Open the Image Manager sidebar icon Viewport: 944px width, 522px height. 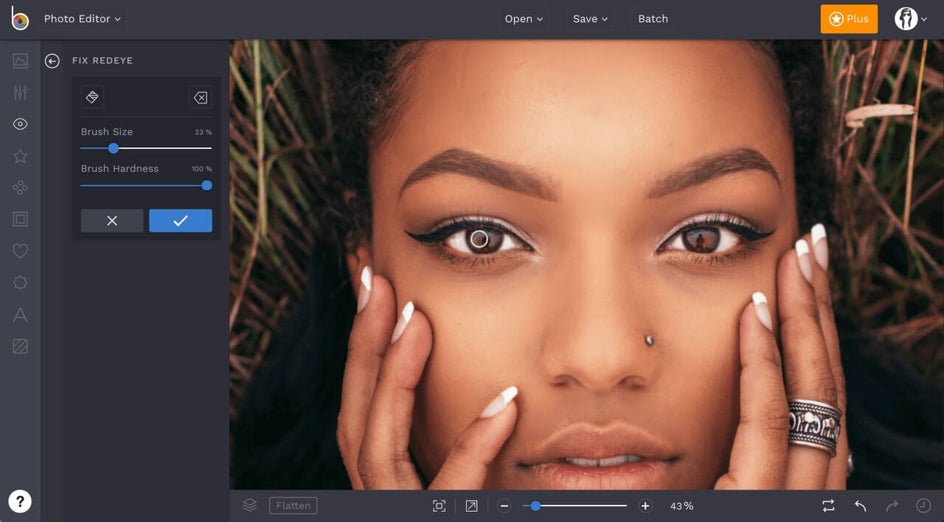pos(20,61)
